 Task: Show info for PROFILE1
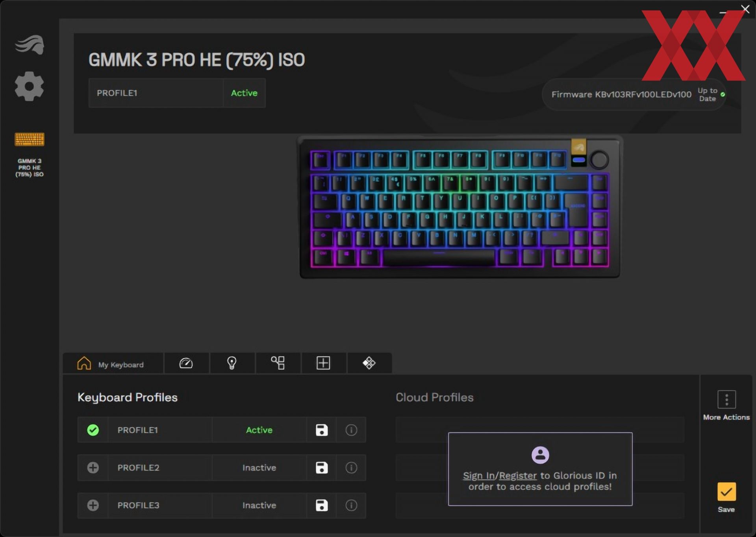click(x=351, y=430)
